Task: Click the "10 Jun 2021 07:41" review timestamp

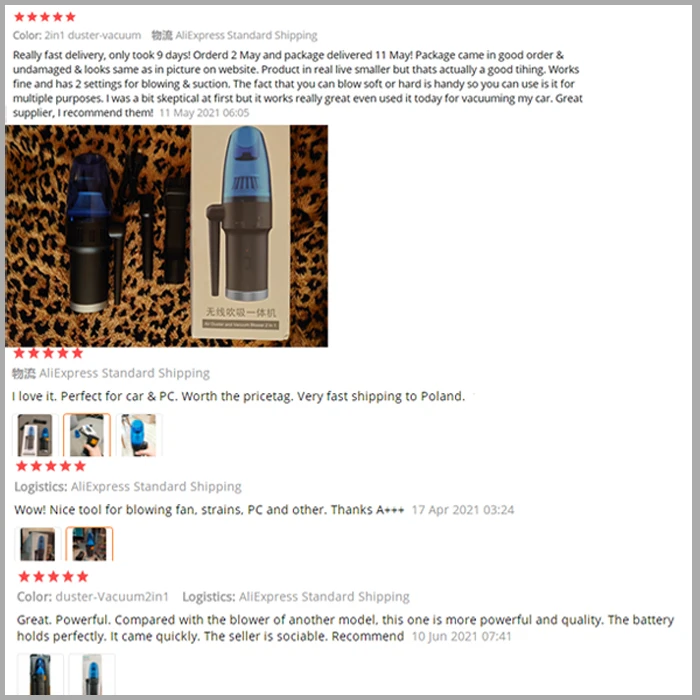Action: point(461,636)
